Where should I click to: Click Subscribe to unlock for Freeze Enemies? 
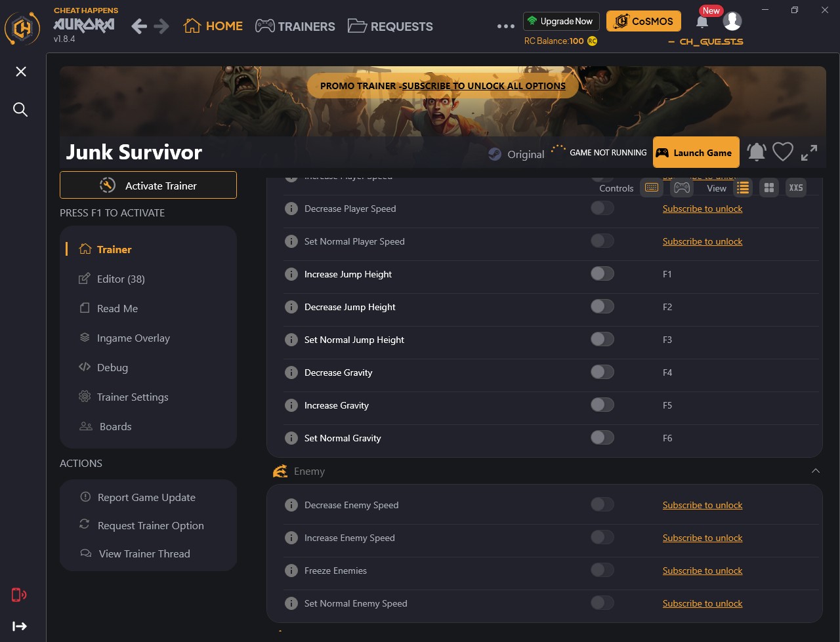click(x=702, y=571)
